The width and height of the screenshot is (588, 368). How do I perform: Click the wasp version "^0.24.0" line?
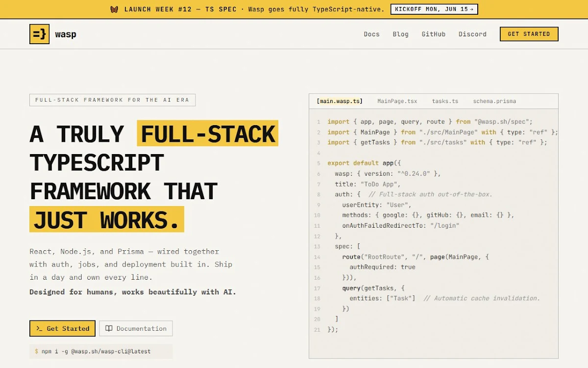pos(388,174)
